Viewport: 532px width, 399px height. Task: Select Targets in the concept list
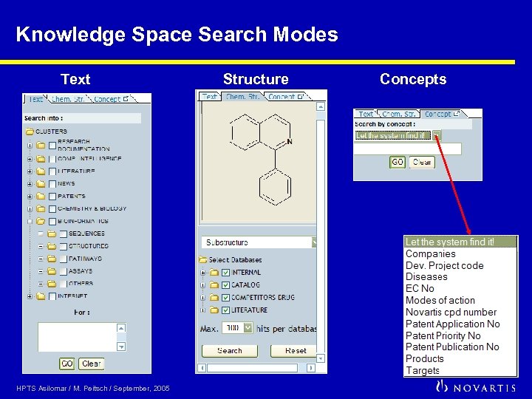click(x=423, y=370)
